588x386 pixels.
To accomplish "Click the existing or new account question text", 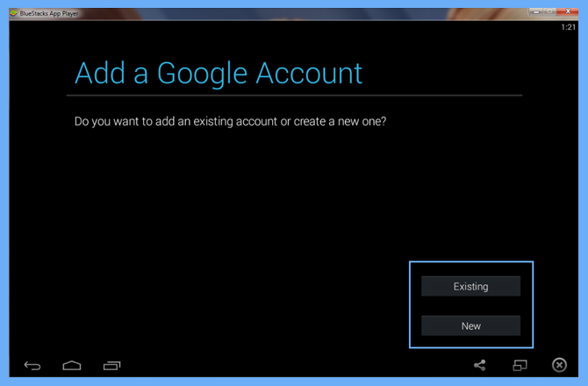I will [231, 121].
